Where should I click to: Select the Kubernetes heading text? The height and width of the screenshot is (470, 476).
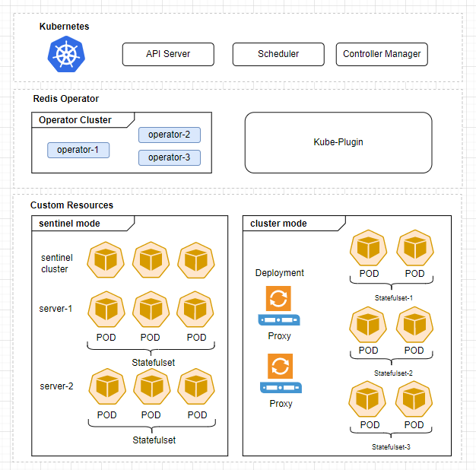(x=64, y=27)
